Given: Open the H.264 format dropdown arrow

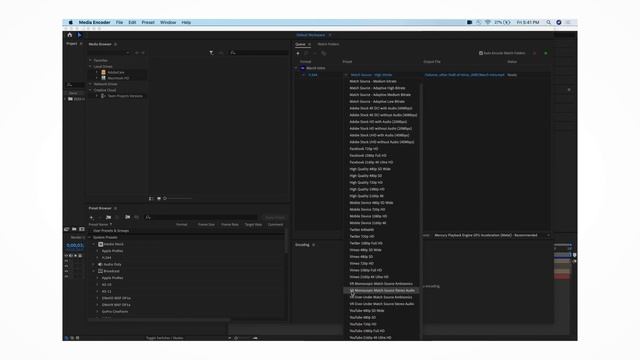Looking at the screenshot, I should click(304, 75).
